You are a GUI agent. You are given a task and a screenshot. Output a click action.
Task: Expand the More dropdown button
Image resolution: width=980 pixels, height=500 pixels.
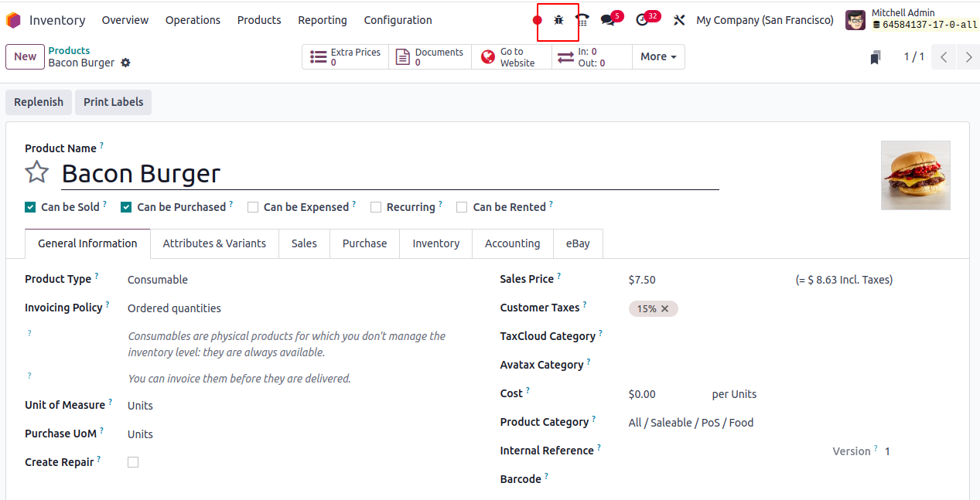tap(658, 56)
